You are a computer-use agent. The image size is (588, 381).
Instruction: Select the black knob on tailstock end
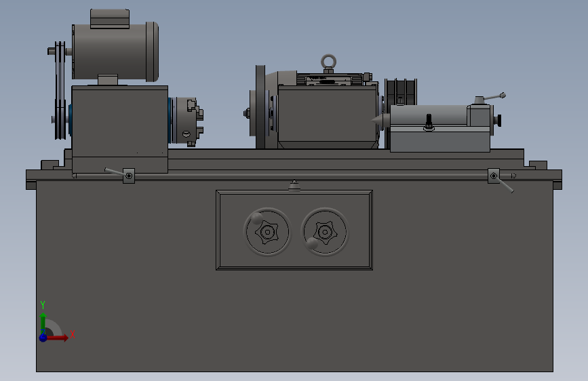point(498,121)
